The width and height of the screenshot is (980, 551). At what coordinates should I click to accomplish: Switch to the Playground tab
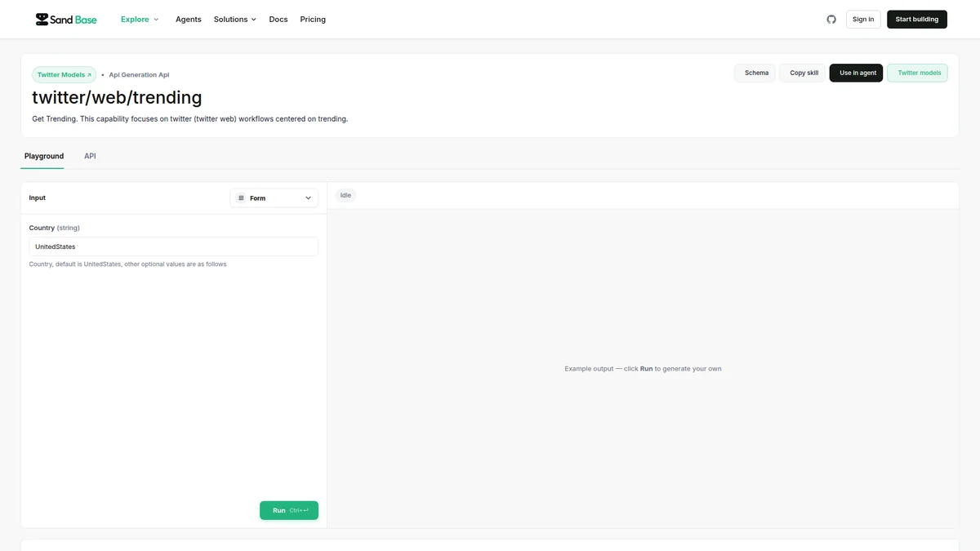(x=44, y=156)
